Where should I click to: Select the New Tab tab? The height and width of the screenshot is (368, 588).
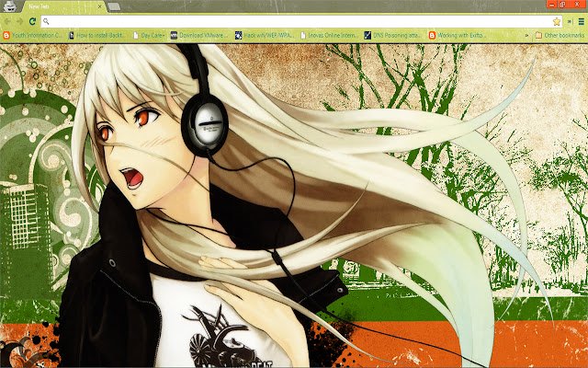point(63,6)
